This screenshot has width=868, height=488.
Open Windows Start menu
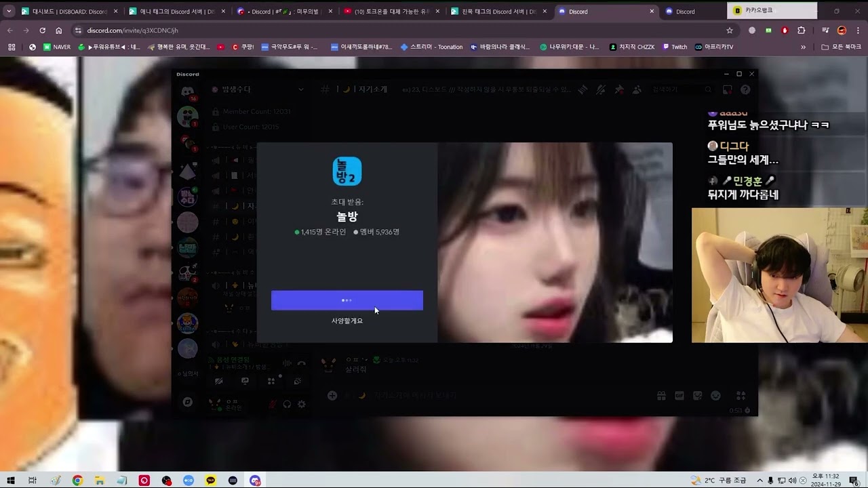pos(11,481)
